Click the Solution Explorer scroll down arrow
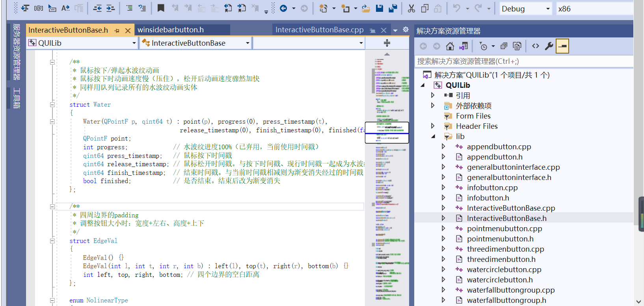Viewport: 644px width, 306px height. pos(639,302)
